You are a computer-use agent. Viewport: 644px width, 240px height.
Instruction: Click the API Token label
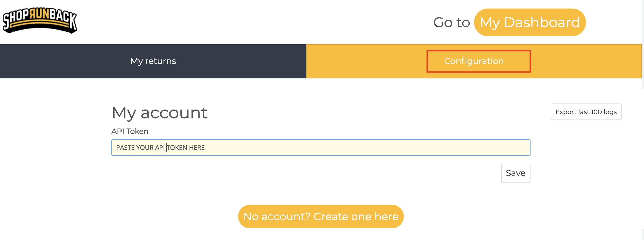tap(130, 131)
